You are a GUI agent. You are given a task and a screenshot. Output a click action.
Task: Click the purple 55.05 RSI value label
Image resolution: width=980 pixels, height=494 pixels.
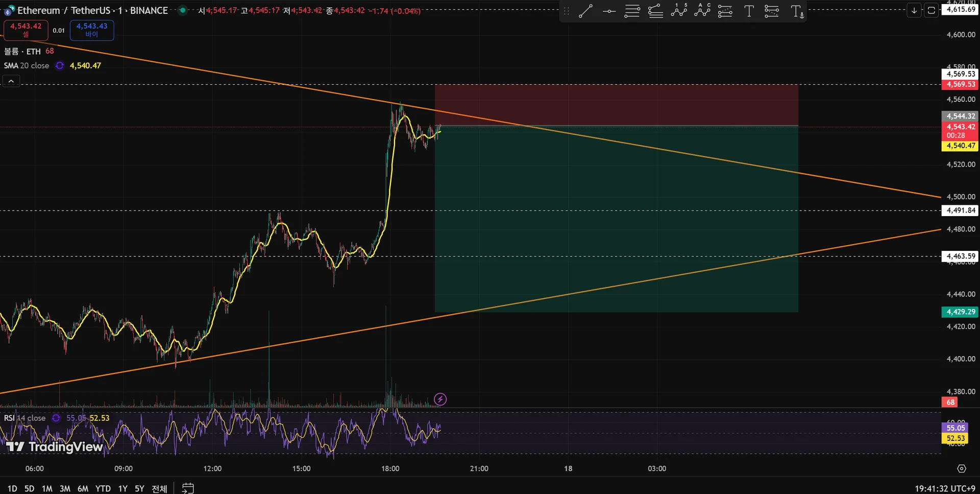955,428
